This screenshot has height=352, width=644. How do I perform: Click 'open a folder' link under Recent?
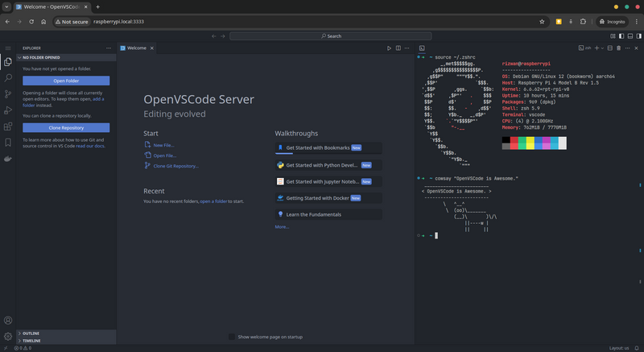pyautogui.click(x=213, y=201)
